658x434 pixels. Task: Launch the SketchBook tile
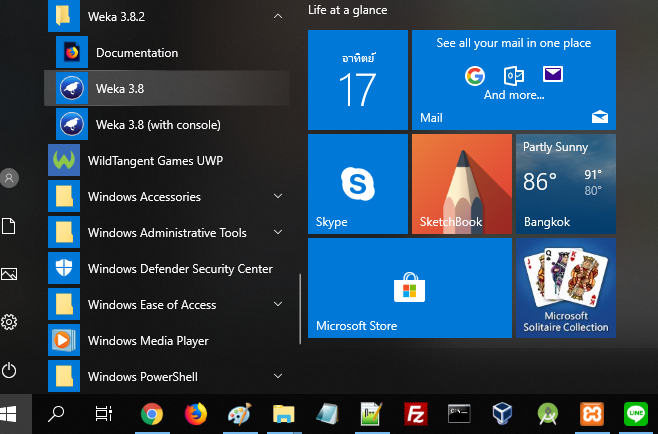461,184
